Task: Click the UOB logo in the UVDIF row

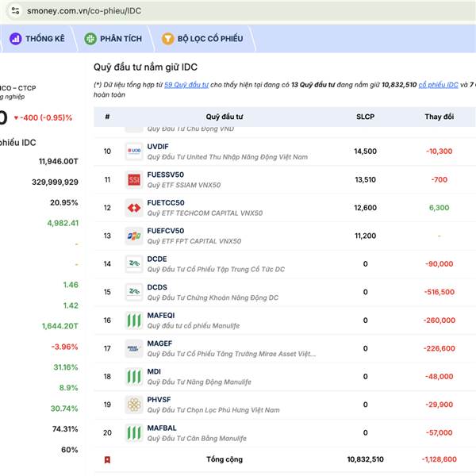Action: click(134, 152)
